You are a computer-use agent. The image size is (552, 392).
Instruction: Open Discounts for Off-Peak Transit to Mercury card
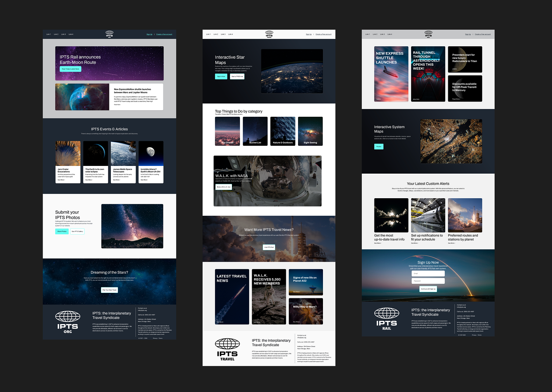coord(465,88)
